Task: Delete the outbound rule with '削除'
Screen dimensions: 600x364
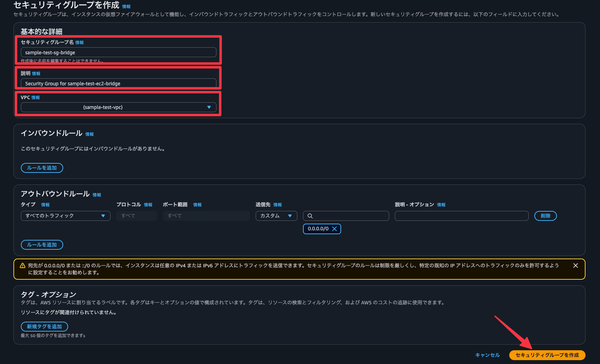Action: point(545,216)
